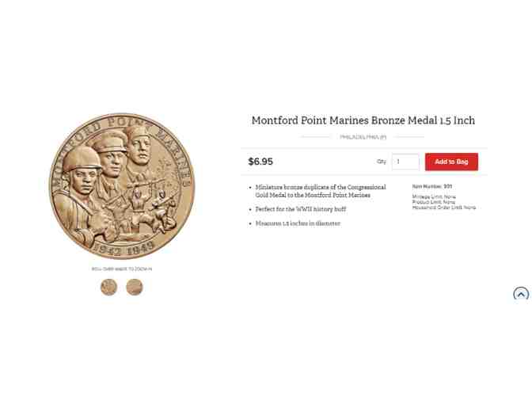Click the Philadelphia (P) mint label
This screenshot has width=532, height=404.
point(363,137)
